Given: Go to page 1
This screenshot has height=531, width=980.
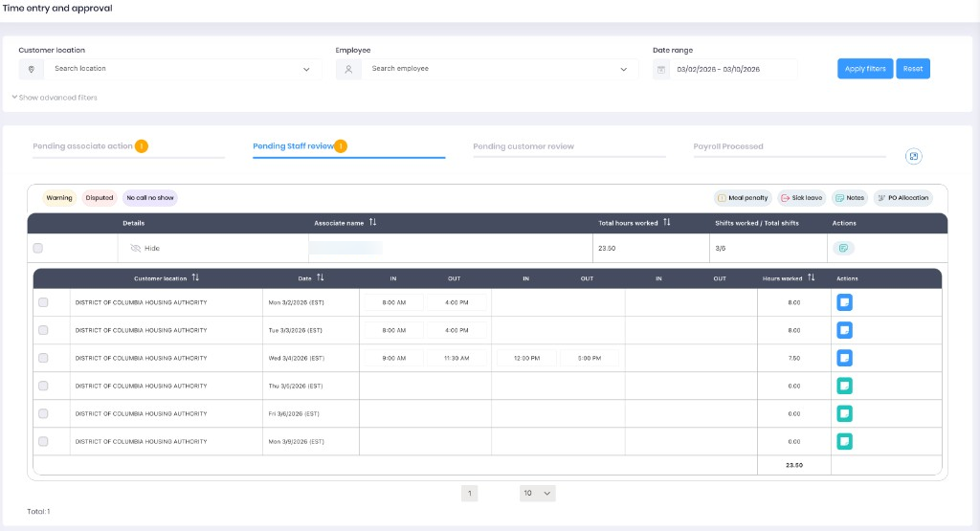Looking at the screenshot, I should tap(469, 493).
